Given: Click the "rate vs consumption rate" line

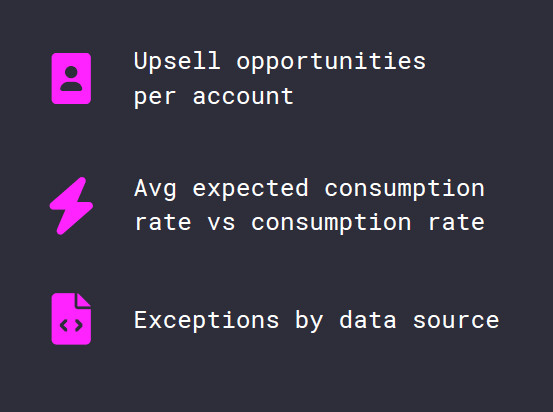Looking at the screenshot, I should [x=310, y=223].
